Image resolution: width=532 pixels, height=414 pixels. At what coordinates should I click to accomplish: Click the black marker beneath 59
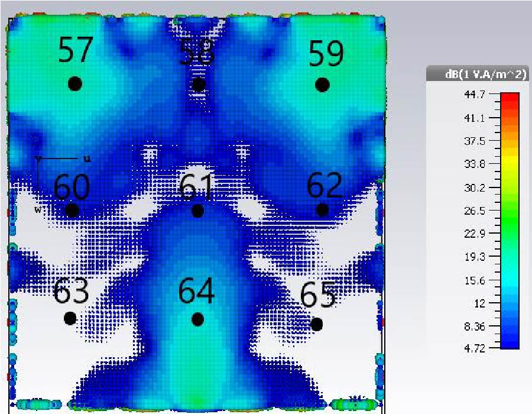322,85
